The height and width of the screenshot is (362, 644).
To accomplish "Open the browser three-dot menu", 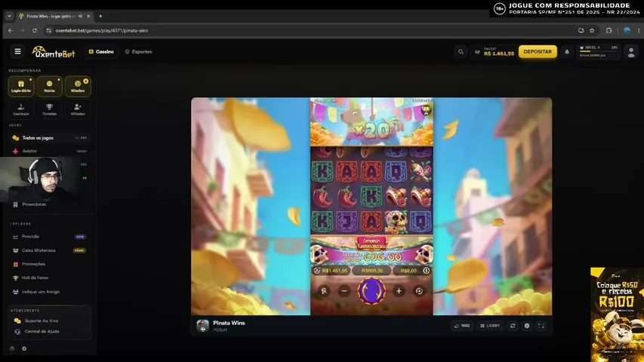I will 639,30.
